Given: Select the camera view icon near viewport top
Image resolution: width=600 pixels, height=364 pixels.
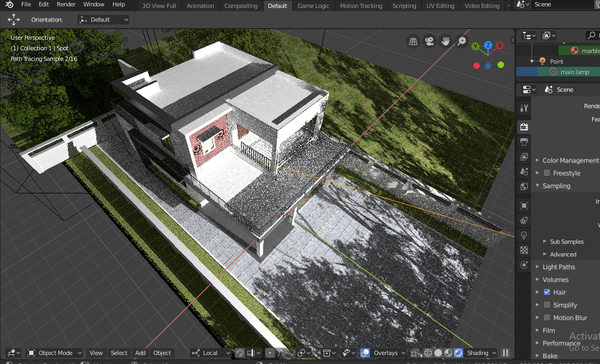Looking at the screenshot, I should [429, 41].
